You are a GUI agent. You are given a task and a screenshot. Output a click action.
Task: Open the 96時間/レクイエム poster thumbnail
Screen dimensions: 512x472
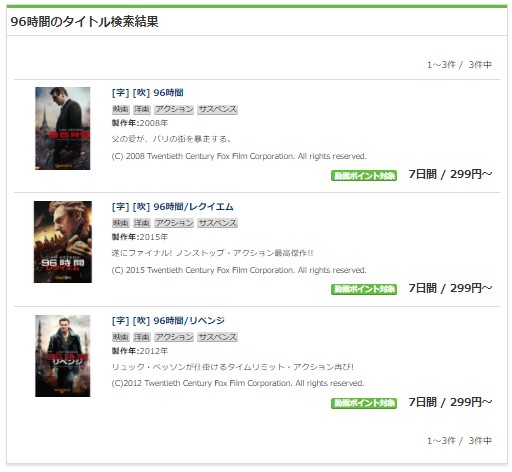63,242
